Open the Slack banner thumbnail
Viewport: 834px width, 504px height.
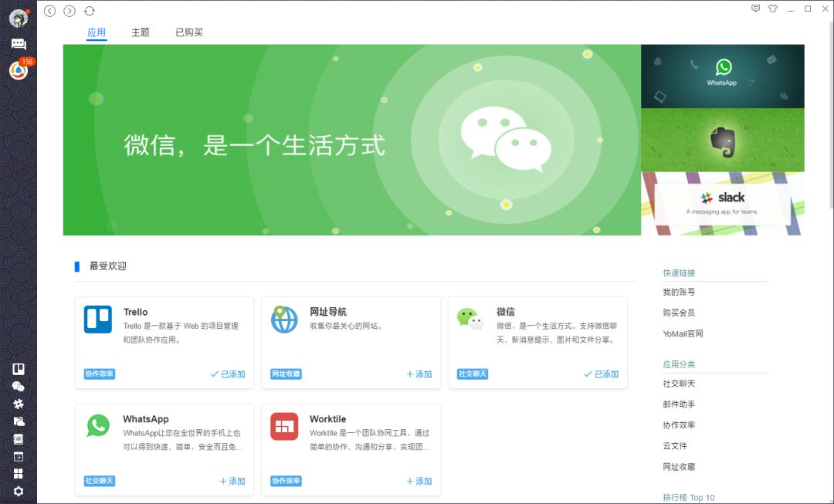click(x=723, y=204)
